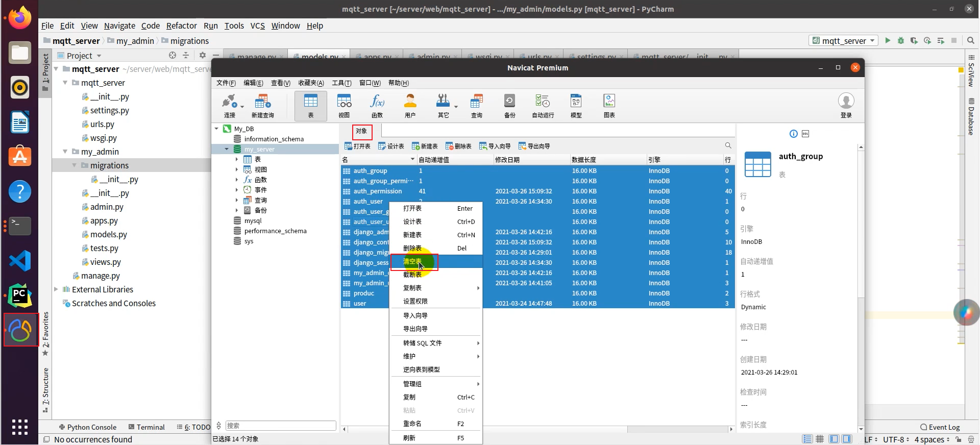
Task: Open the 函数 functions toolbar icon
Action: point(377,106)
